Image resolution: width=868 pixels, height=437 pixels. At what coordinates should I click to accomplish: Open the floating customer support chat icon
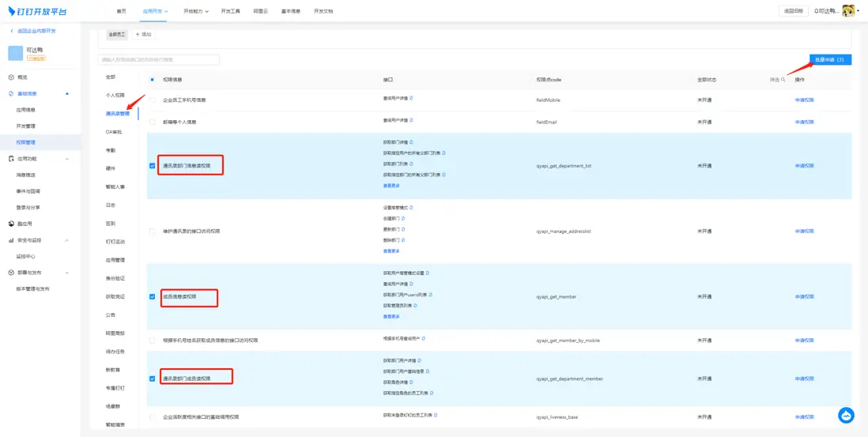(x=847, y=416)
